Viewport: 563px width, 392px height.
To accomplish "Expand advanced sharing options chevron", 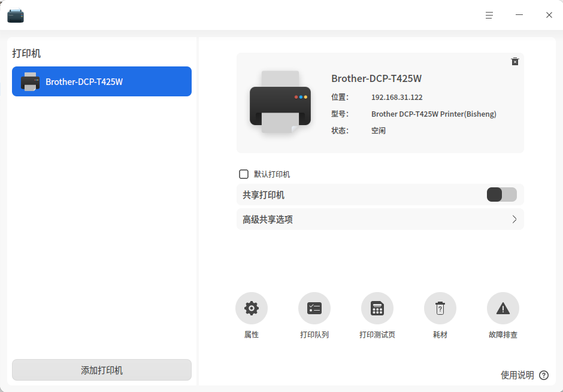I will click(514, 219).
